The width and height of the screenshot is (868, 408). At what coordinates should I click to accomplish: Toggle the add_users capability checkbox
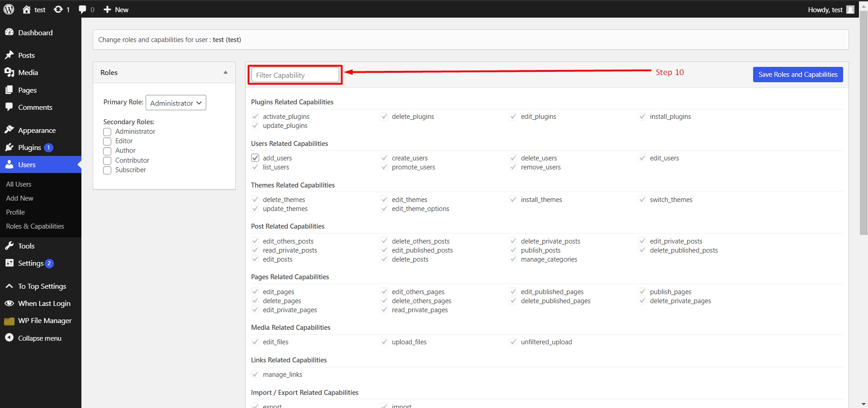255,158
